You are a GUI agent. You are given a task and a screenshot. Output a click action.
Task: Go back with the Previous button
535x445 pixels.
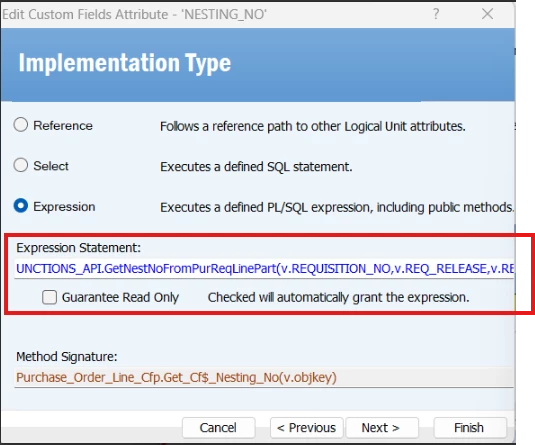[306, 428]
